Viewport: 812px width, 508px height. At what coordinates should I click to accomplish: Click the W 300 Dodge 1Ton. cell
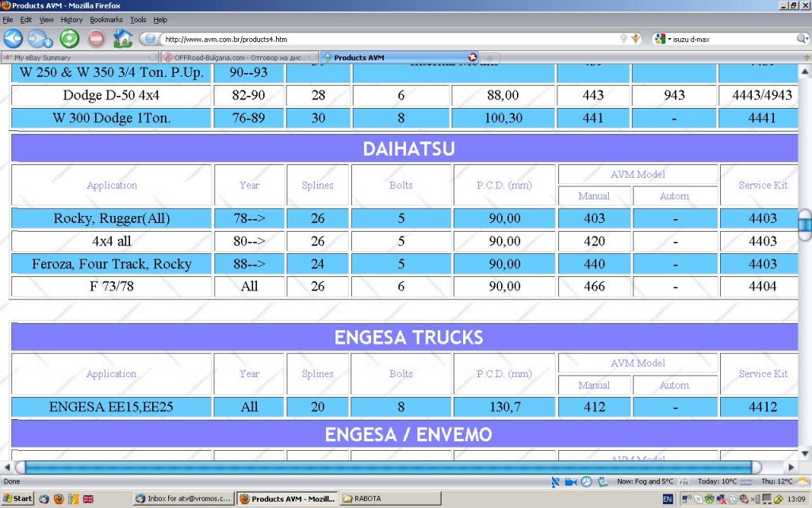point(111,117)
